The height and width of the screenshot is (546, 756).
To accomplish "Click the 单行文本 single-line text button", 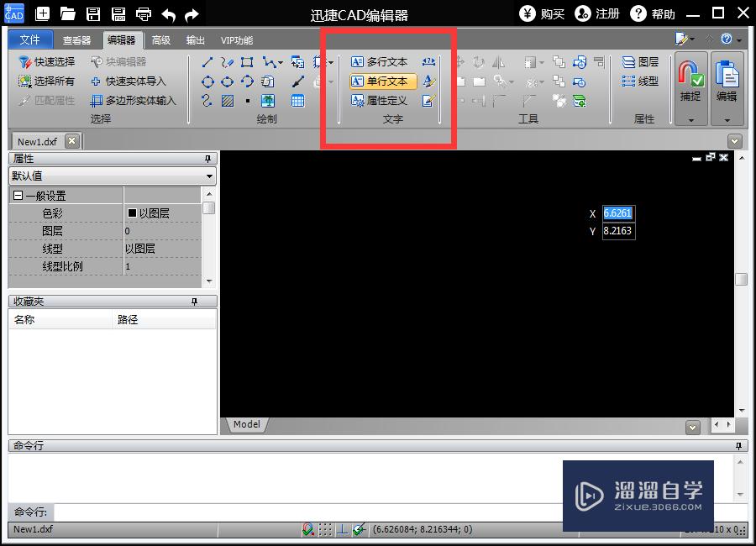I will tap(383, 81).
